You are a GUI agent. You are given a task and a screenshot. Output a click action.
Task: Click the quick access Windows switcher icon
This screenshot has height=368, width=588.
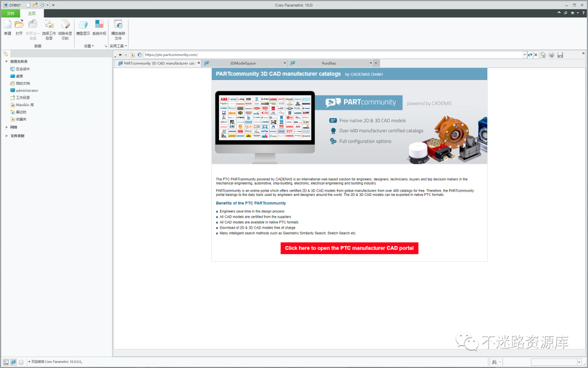[x=42, y=5]
